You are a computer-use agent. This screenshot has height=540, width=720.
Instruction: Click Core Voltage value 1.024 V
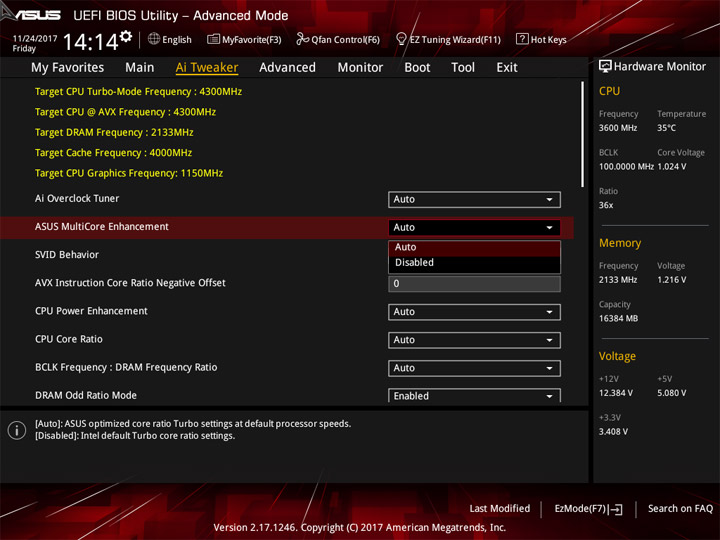pyautogui.click(x=671, y=167)
